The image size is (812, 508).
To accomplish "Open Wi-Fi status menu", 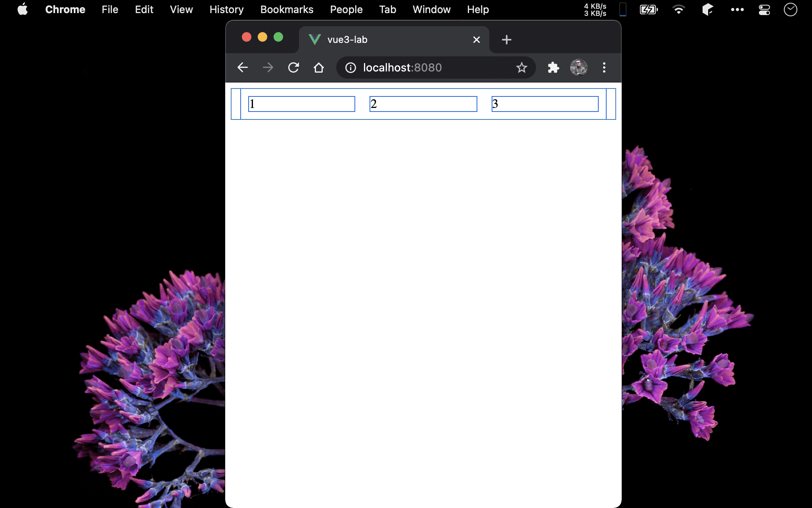I will coord(678,10).
